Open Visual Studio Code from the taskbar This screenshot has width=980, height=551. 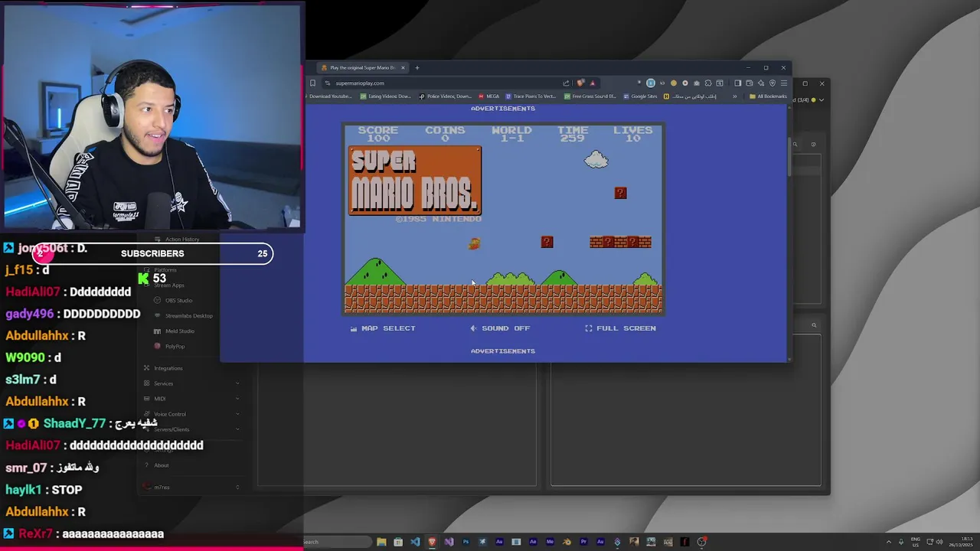(415, 542)
